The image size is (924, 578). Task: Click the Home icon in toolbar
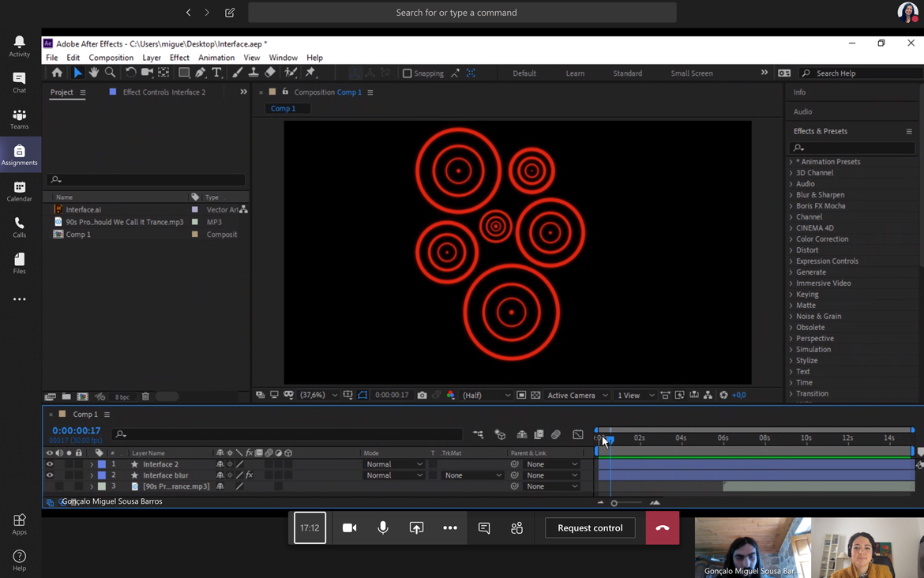pyautogui.click(x=57, y=73)
